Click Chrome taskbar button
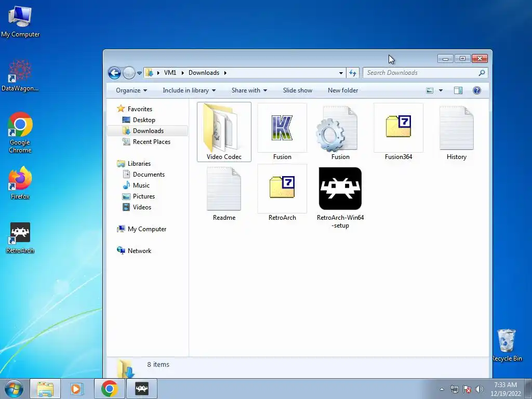The width and height of the screenshot is (532, 399). coord(109,389)
